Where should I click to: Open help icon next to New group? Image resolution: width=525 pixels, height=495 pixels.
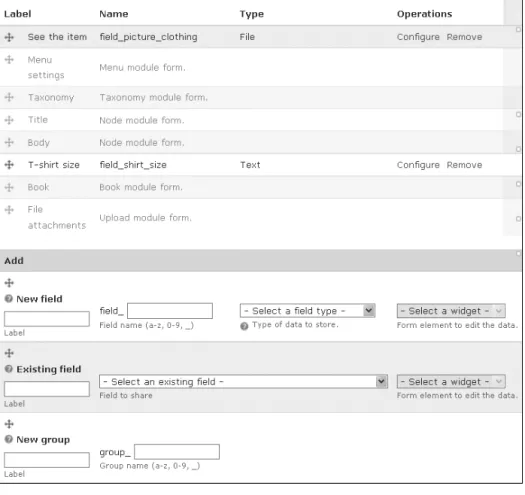coord(9,439)
